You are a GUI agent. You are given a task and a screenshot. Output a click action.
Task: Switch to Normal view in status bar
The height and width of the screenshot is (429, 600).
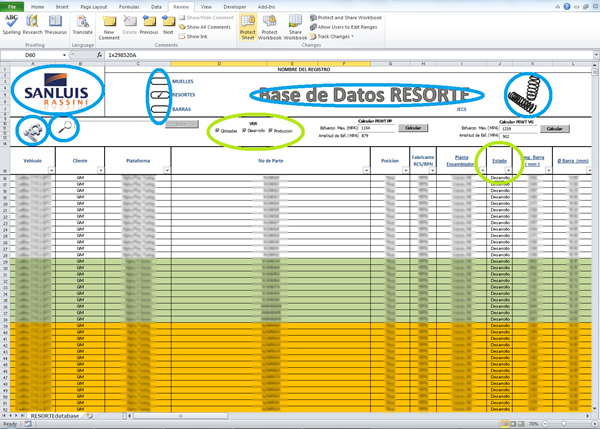click(x=505, y=424)
